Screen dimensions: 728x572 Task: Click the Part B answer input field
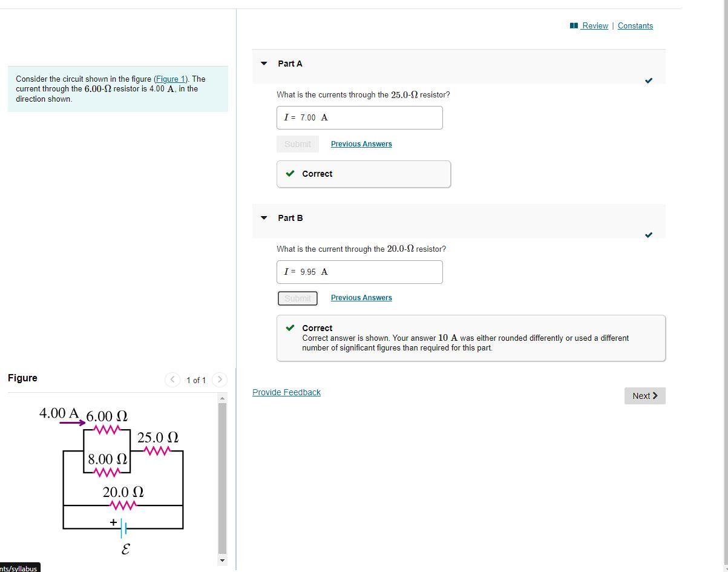click(x=359, y=272)
